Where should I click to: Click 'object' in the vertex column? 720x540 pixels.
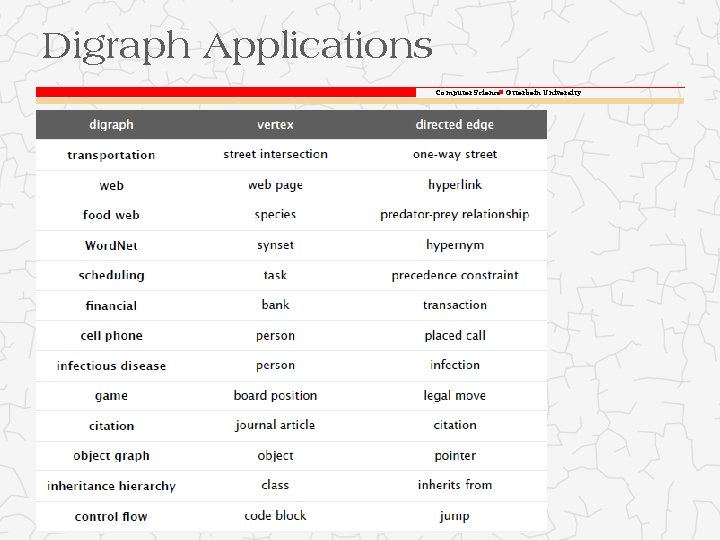[x=275, y=456]
